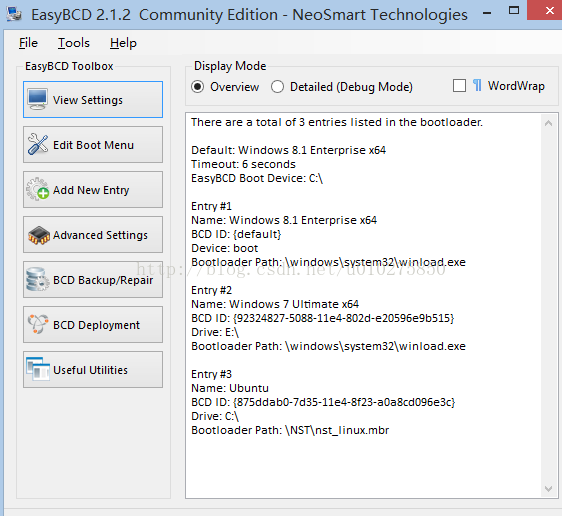Open the View Settings page
The image size is (562, 516).
tap(93, 100)
